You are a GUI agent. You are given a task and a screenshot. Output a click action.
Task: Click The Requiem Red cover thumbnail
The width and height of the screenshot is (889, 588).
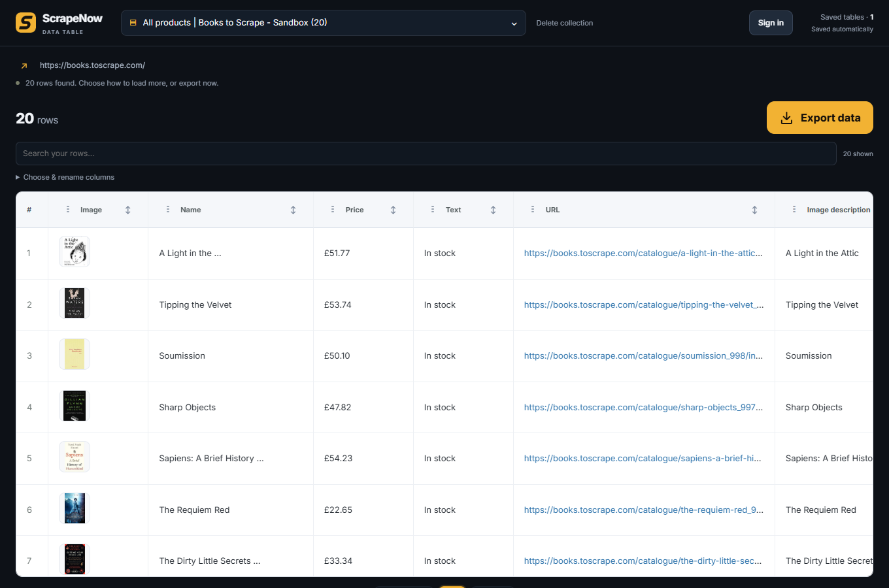(x=75, y=508)
